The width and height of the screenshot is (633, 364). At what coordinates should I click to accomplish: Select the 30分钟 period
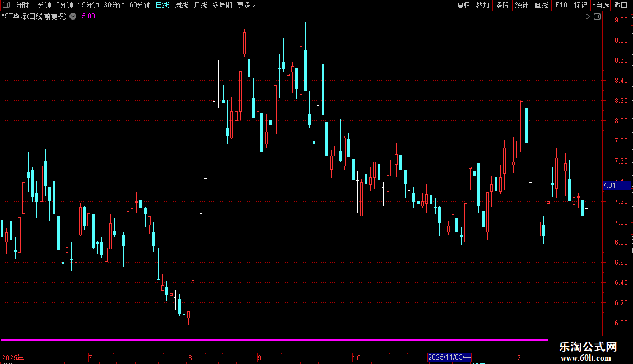(x=114, y=5)
